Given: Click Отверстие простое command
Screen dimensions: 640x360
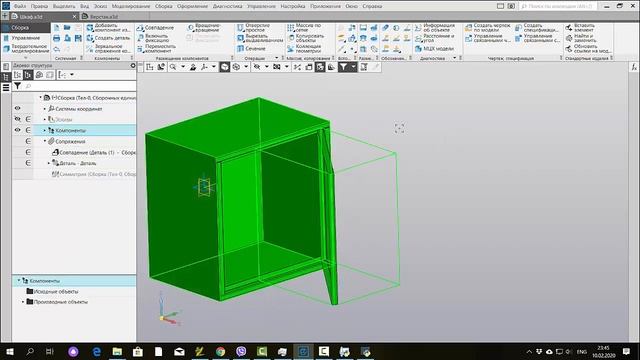Looking at the screenshot, I should [254, 28].
